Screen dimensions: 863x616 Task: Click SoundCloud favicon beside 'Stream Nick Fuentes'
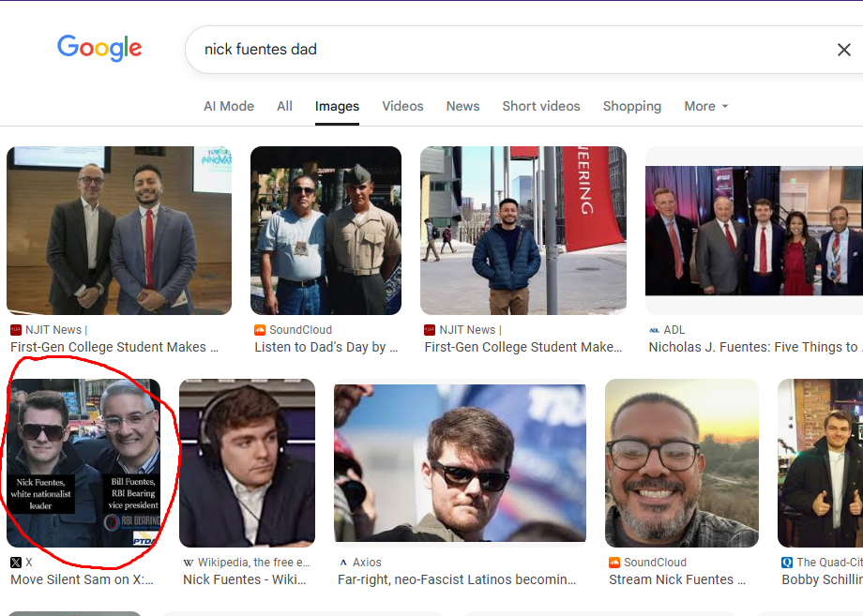tap(614, 563)
